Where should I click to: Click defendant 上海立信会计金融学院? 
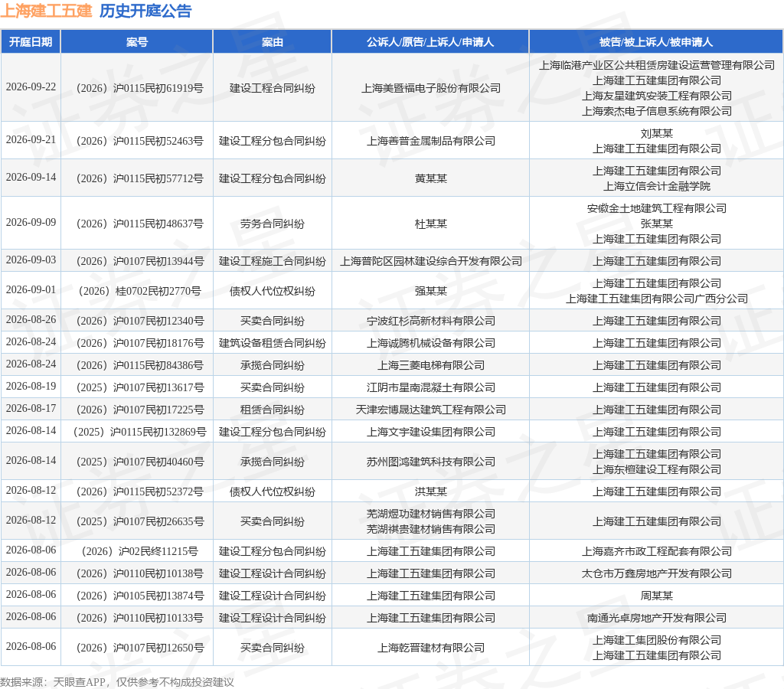point(656,186)
